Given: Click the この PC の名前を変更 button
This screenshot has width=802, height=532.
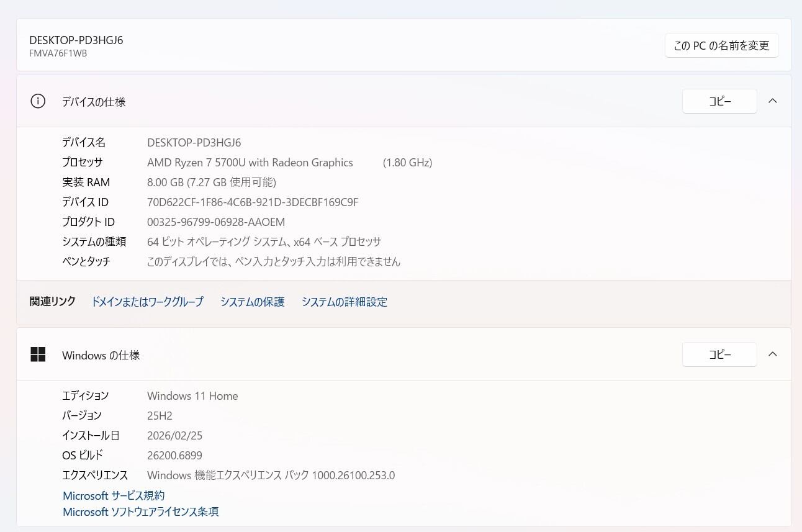Looking at the screenshot, I should (722, 45).
